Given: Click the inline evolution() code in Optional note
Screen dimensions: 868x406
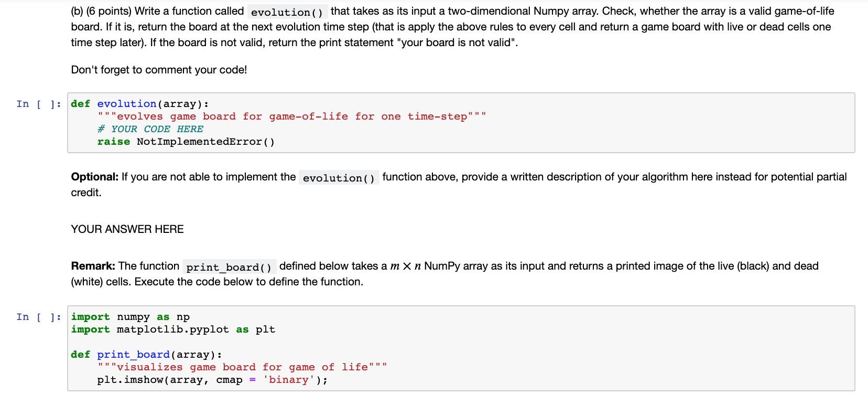Looking at the screenshot, I should 339,178.
